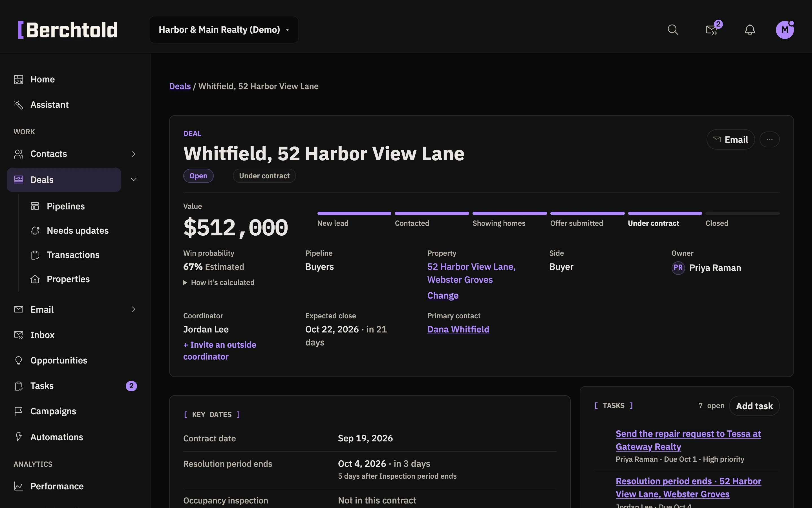The width and height of the screenshot is (812, 508).
Task: Click the Assistant wand icon
Action: point(19,105)
